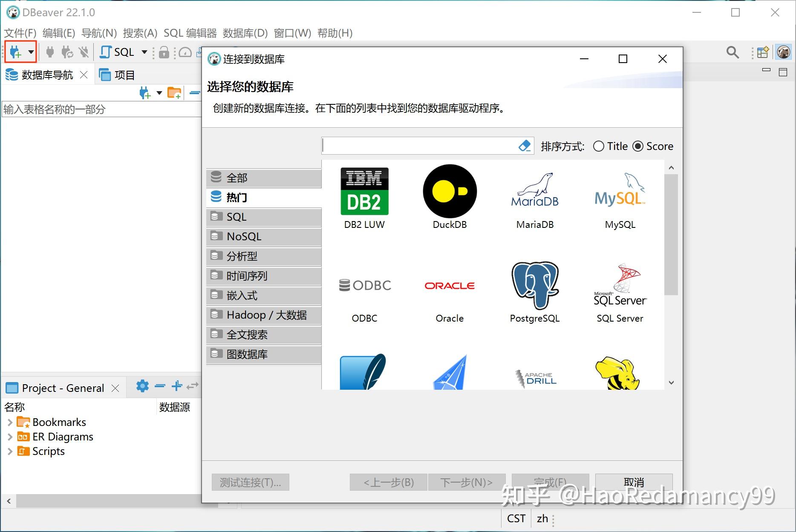Expand the Bookmarks tree node
Screen dimensions: 796x532
click(10, 422)
